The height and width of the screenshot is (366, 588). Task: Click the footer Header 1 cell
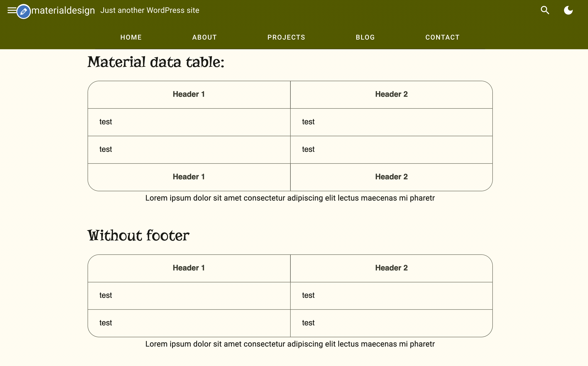pyautogui.click(x=189, y=177)
